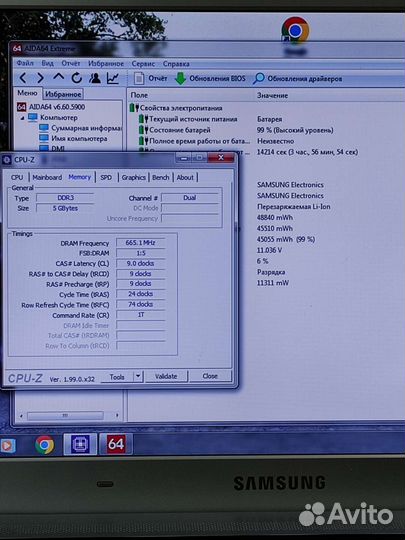Open the Избранное menu in menu bar

pos(106,64)
